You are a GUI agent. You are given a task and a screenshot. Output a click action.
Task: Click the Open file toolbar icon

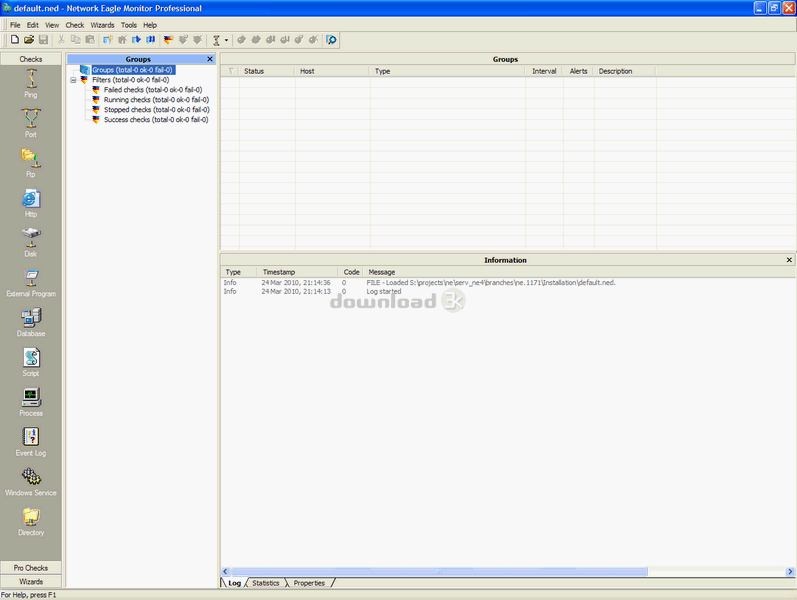[x=29, y=40]
